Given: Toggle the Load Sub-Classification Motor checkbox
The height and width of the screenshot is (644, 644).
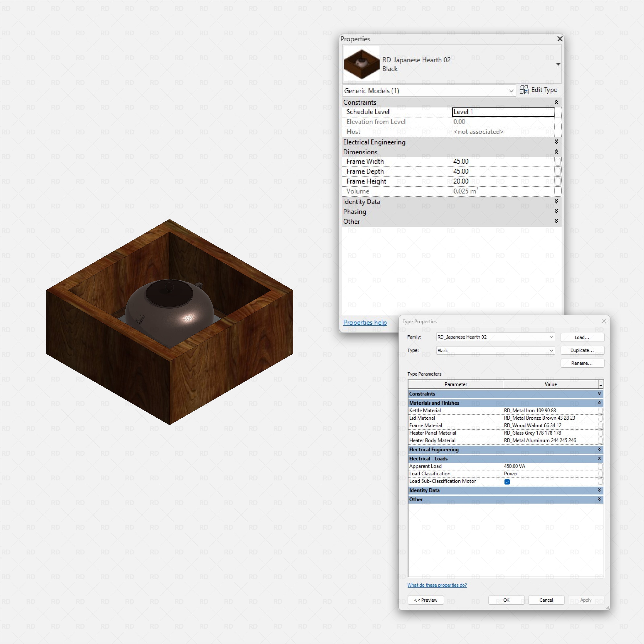Looking at the screenshot, I should pyautogui.click(x=507, y=482).
